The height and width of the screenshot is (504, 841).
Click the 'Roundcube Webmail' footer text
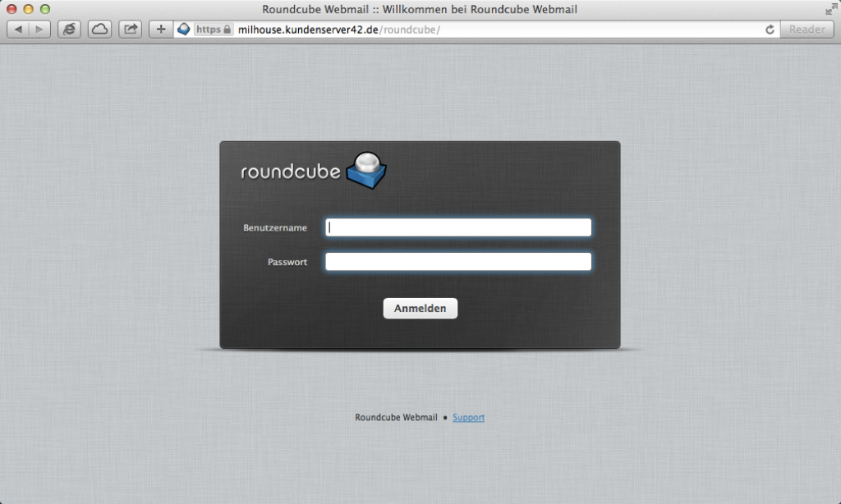(397, 417)
